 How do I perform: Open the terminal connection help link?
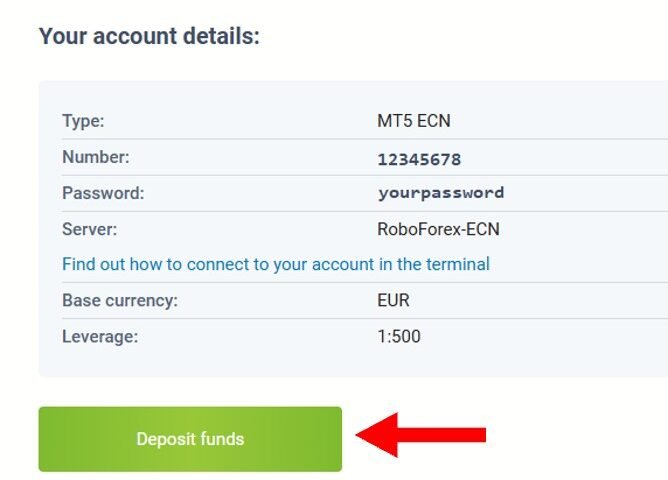275,265
